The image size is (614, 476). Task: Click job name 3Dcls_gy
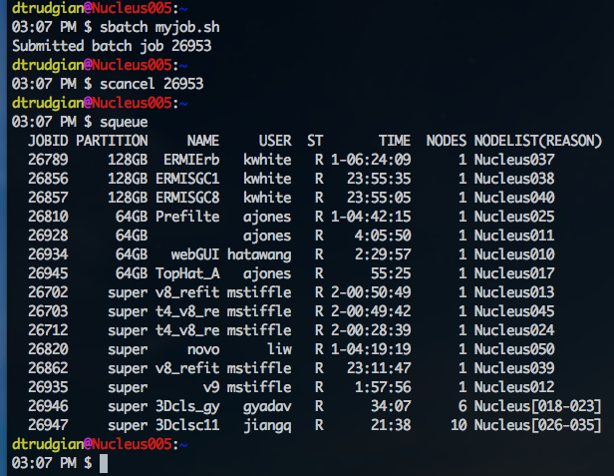(x=188, y=407)
